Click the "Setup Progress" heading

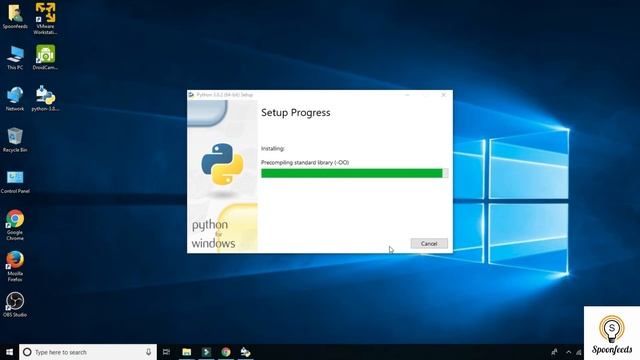(x=296, y=113)
